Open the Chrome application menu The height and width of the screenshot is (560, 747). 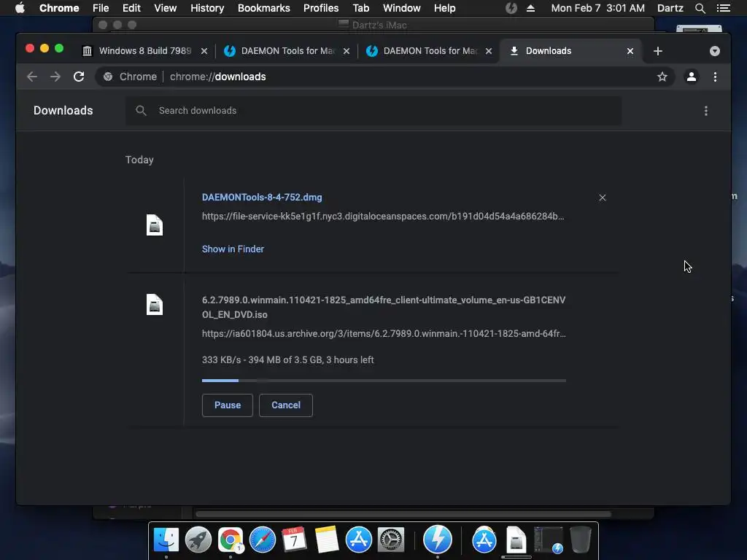[x=59, y=8]
